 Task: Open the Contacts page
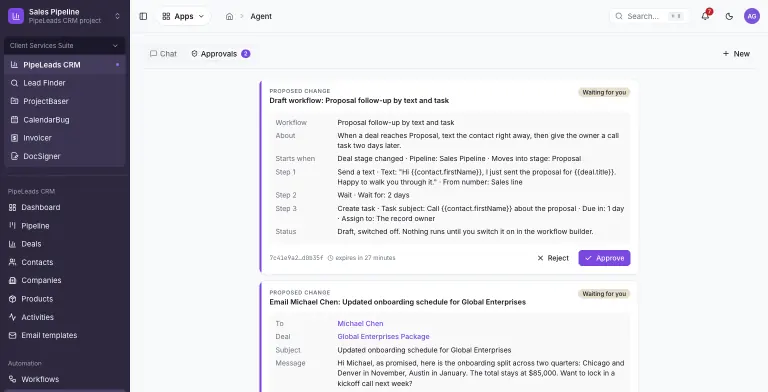point(64,262)
